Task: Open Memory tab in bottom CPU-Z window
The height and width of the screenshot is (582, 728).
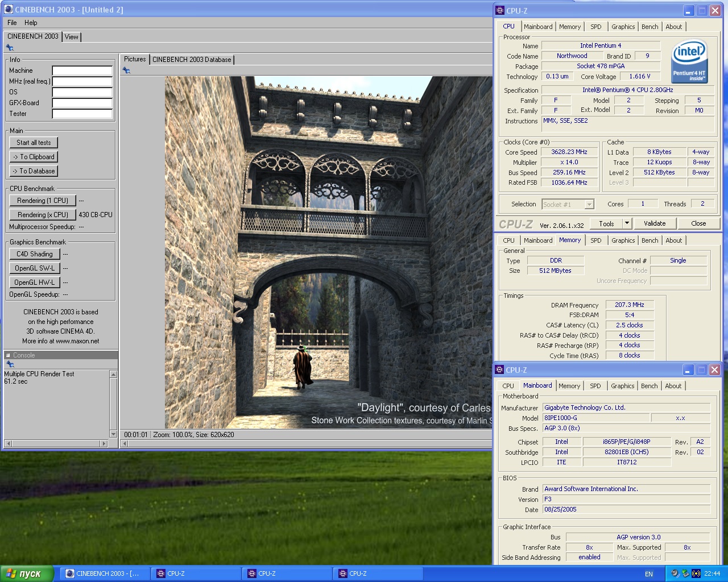Action: [569, 386]
